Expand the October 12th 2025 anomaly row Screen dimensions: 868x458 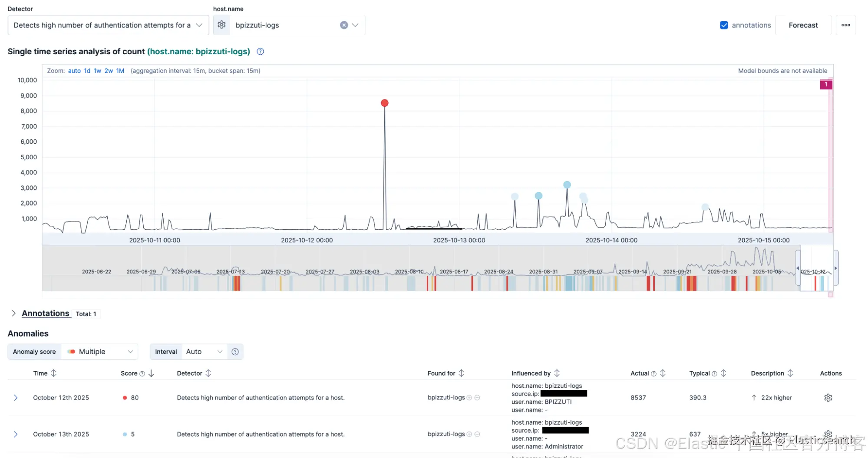[x=16, y=398]
